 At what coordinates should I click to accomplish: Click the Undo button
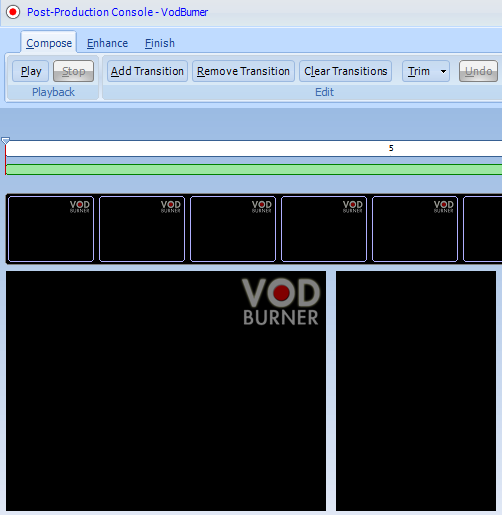[x=478, y=71]
